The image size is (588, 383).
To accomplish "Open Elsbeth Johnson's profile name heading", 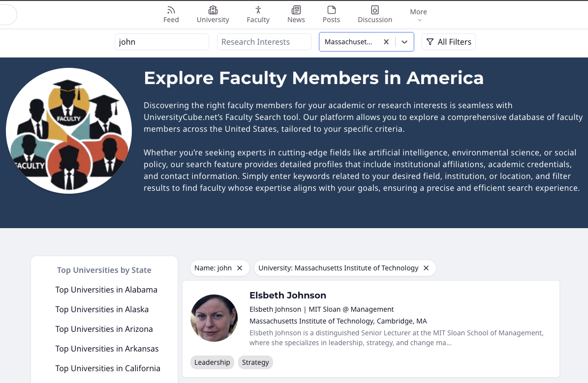I will (288, 295).
